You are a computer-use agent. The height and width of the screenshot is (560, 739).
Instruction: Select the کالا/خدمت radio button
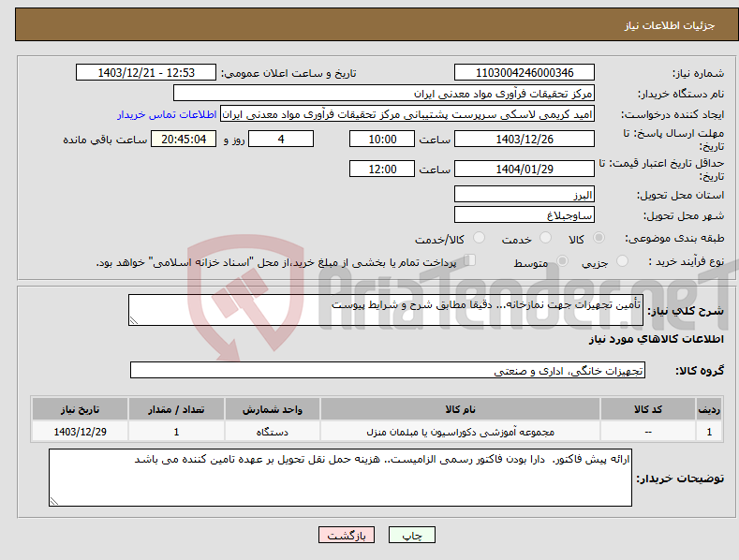479,238
